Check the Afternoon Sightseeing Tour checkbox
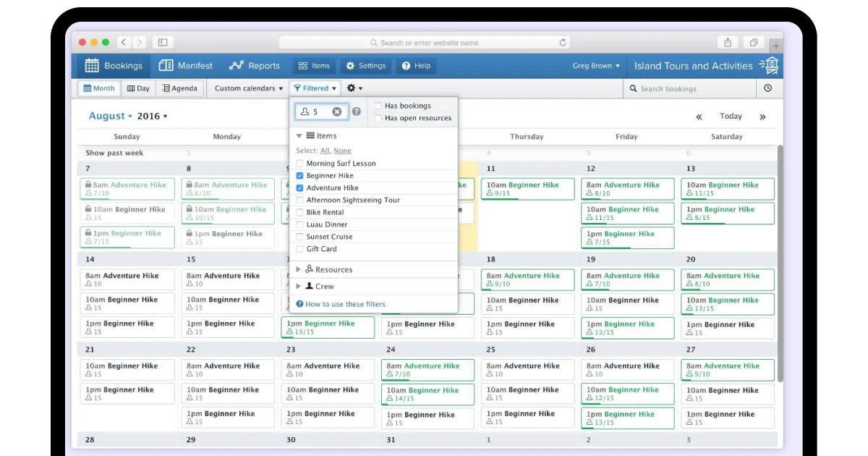The height and width of the screenshot is (456, 868). 299,200
